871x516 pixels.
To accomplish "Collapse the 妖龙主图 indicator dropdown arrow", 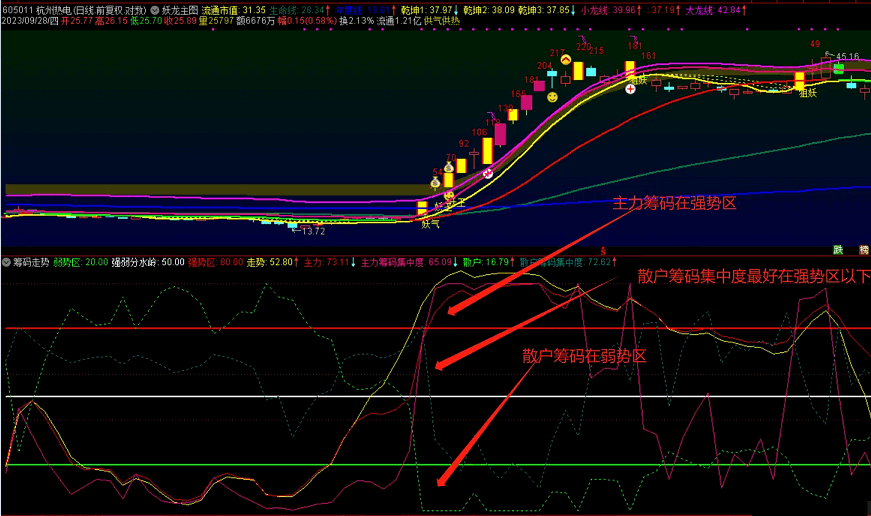I will [155, 11].
